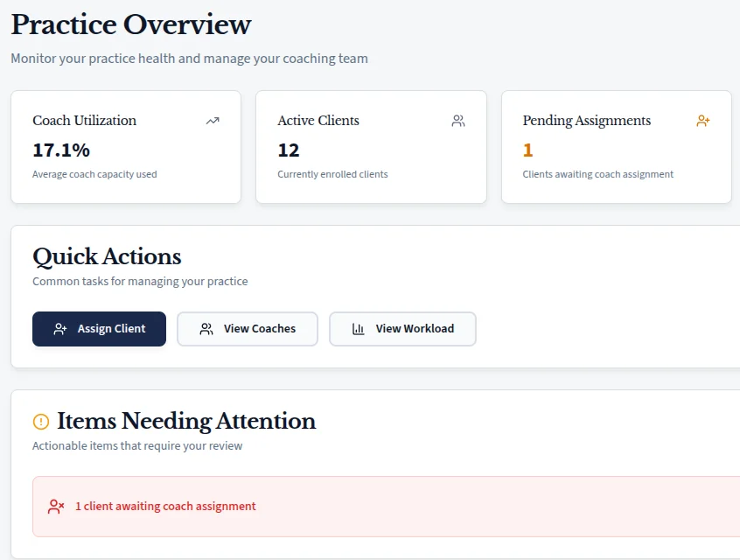Click the warning circle icon beside Items Needing Attention
The height and width of the screenshot is (560, 740).
click(41, 421)
